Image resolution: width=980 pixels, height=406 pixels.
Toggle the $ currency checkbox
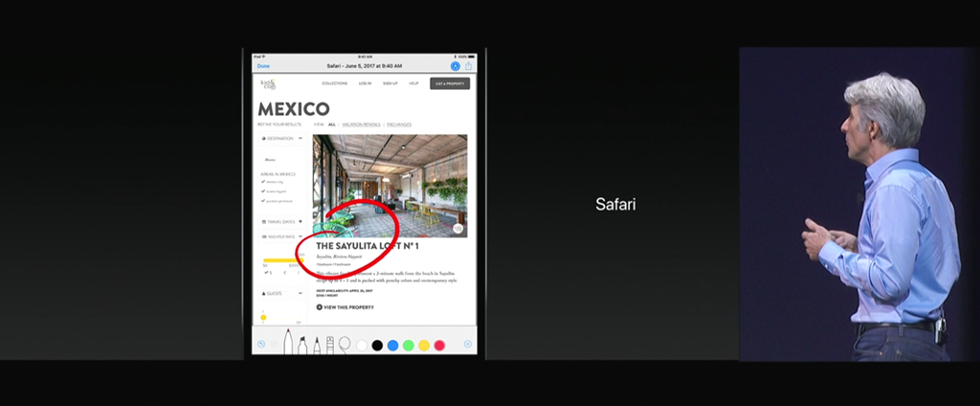pyautogui.click(x=266, y=272)
